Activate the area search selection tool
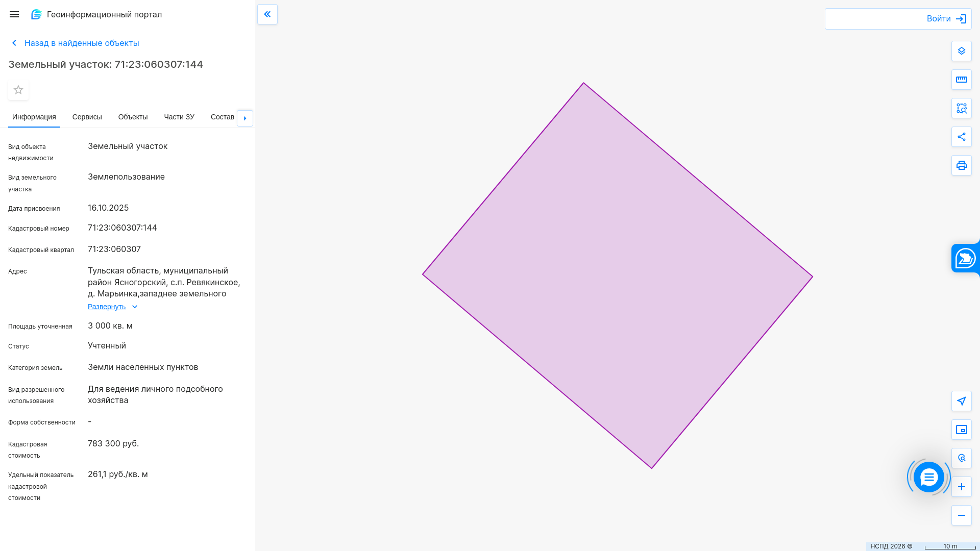The image size is (980, 551). pos(961,108)
